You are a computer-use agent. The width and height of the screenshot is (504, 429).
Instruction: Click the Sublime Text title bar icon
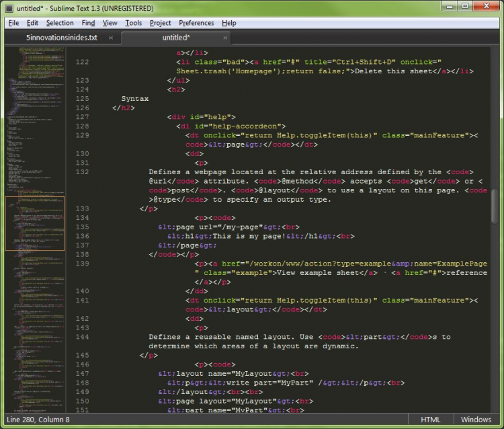9,8
